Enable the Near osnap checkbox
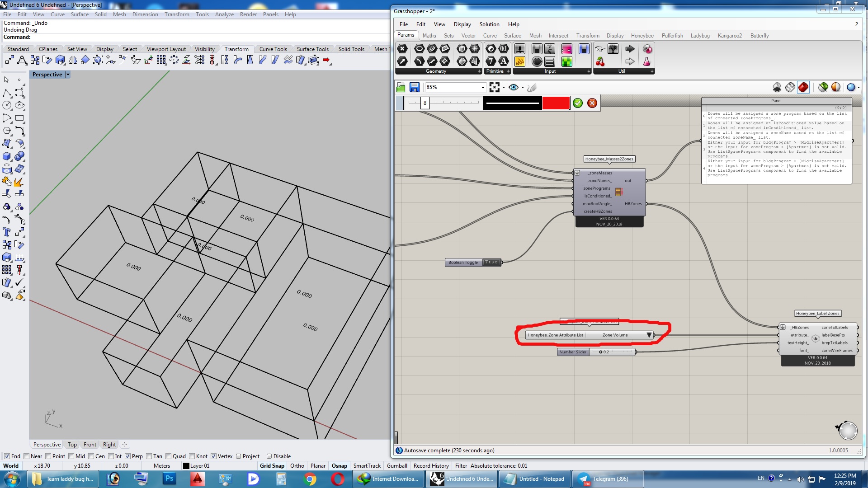Screen dimensions: 868x488 click(x=27, y=456)
